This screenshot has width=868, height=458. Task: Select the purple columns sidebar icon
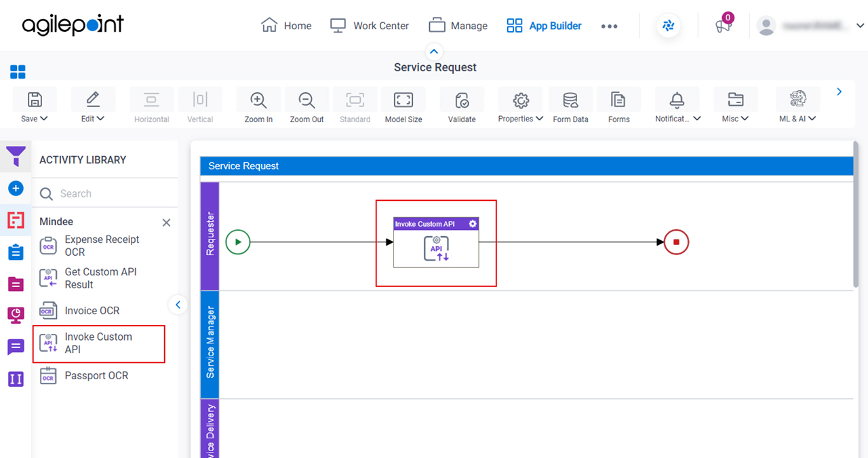[x=16, y=379]
